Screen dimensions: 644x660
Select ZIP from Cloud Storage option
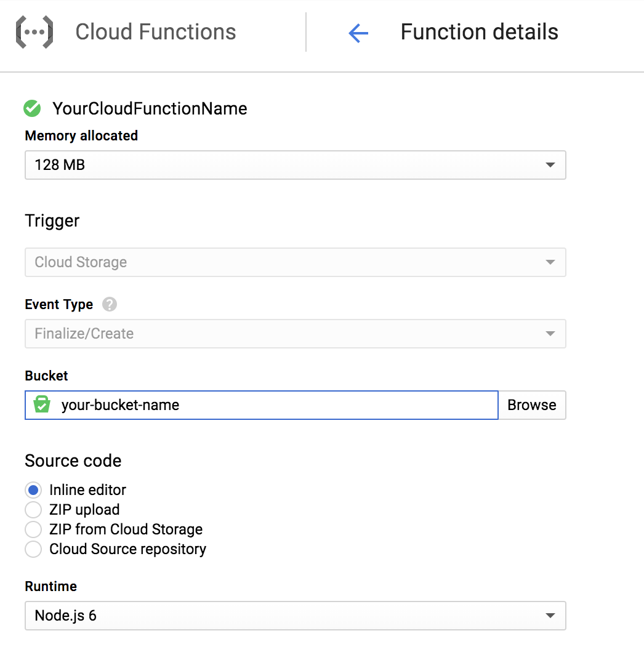click(33, 529)
